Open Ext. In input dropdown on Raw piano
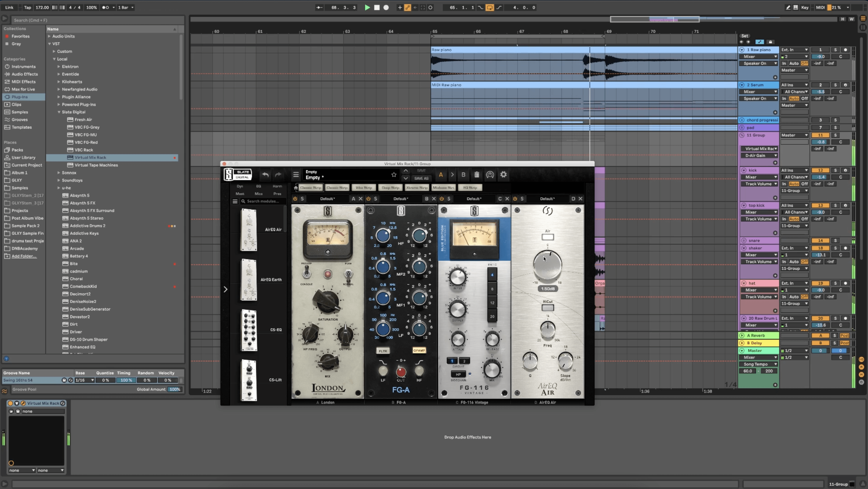The width and height of the screenshot is (868, 489). click(x=795, y=50)
